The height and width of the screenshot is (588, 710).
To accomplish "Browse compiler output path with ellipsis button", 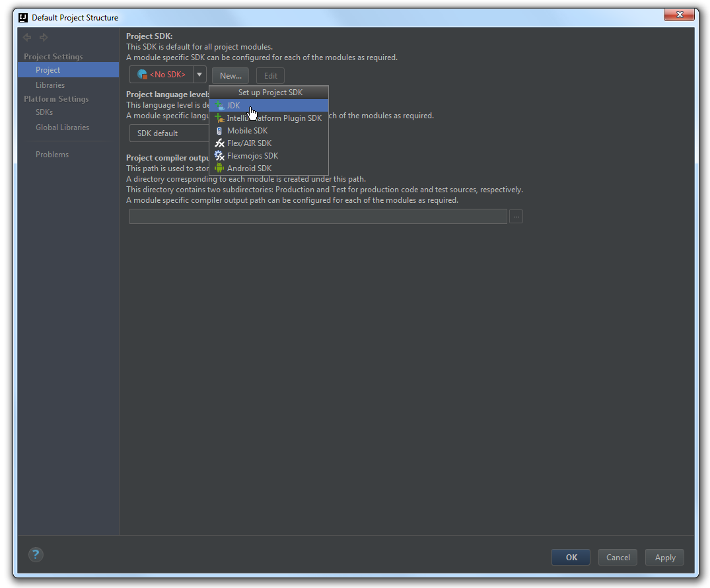I will (x=516, y=217).
